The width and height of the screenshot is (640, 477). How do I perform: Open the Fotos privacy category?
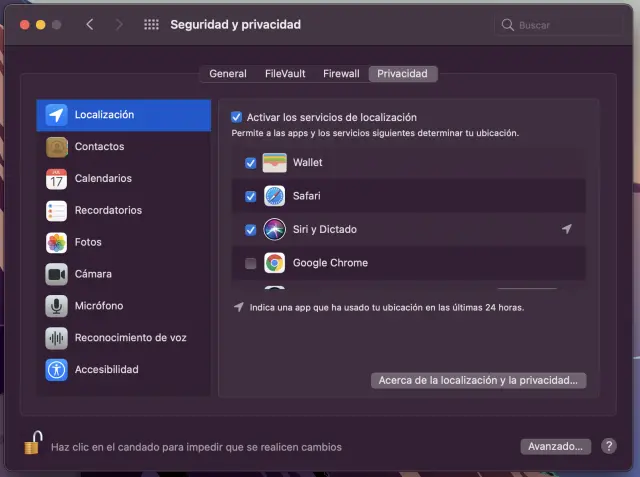124,242
